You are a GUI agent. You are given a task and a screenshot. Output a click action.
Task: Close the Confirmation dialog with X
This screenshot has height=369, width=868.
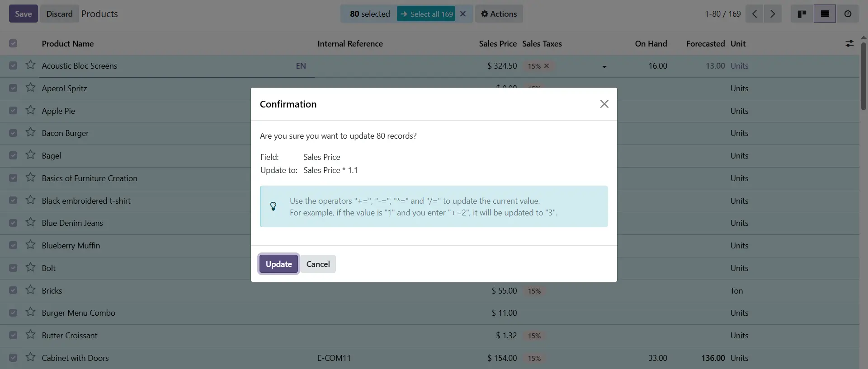(604, 104)
